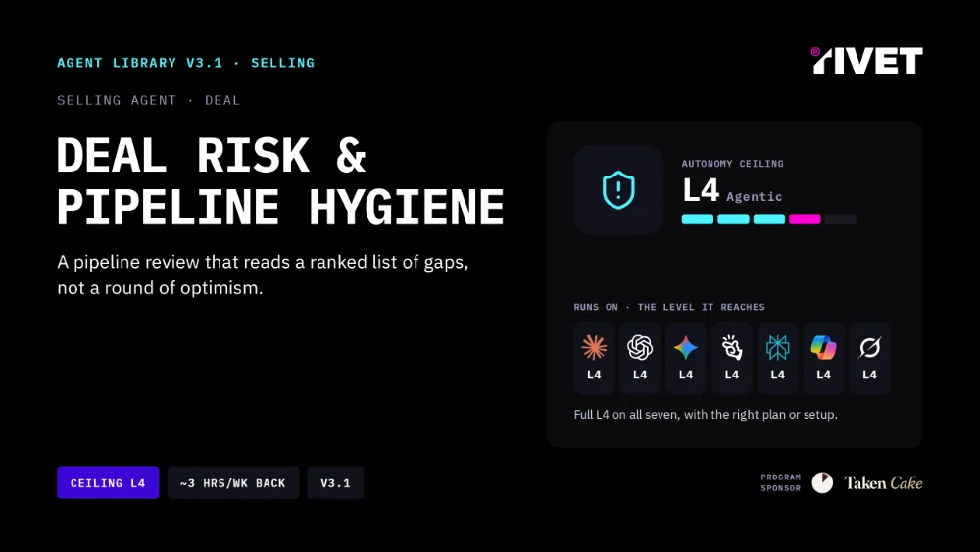Click the Perplexity icon
Viewport: 980px width, 552px height.
777,347
